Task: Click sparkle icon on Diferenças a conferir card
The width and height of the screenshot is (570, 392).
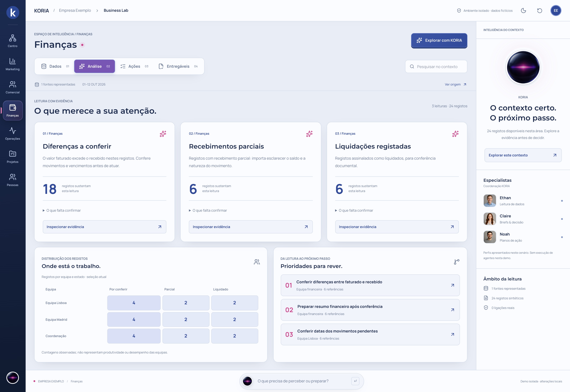Action: pos(163,134)
